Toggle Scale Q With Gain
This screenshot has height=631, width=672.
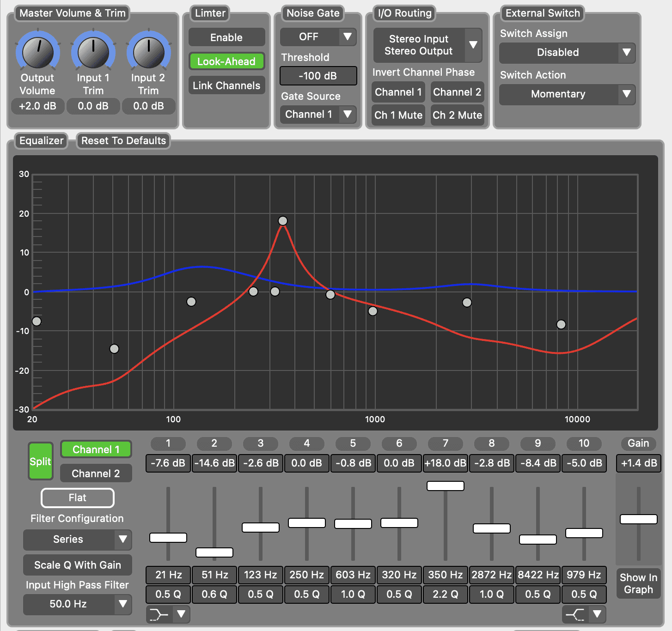pyautogui.click(x=78, y=565)
